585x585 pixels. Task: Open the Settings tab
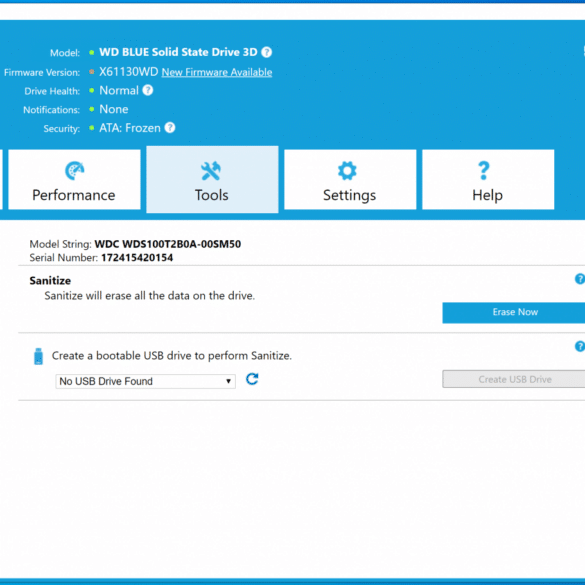coord(350,179)
